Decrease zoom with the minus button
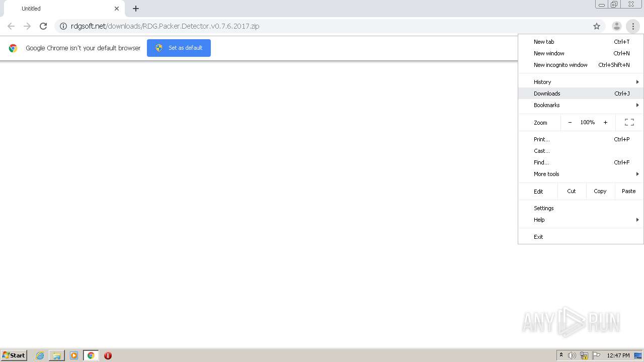 pyautogui.click(x=570, y=122)
